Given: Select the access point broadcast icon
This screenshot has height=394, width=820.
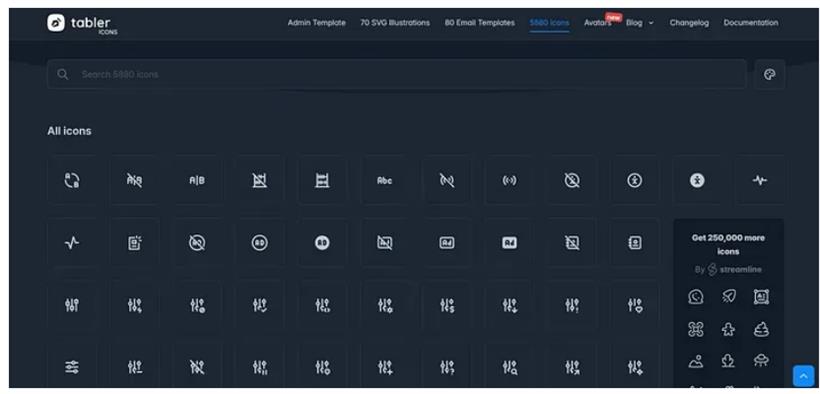Looking at the screenshot, I should 509,180.
